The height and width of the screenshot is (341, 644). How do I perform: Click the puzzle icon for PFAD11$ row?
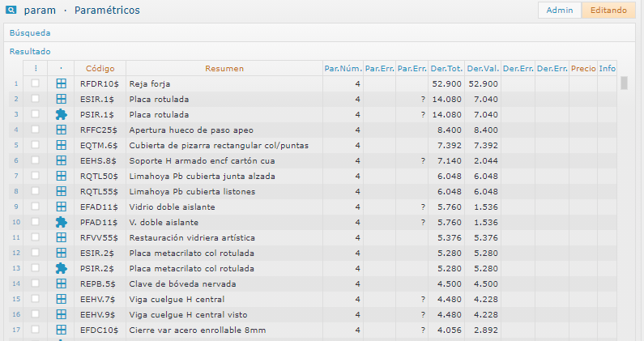pos(61,222)
